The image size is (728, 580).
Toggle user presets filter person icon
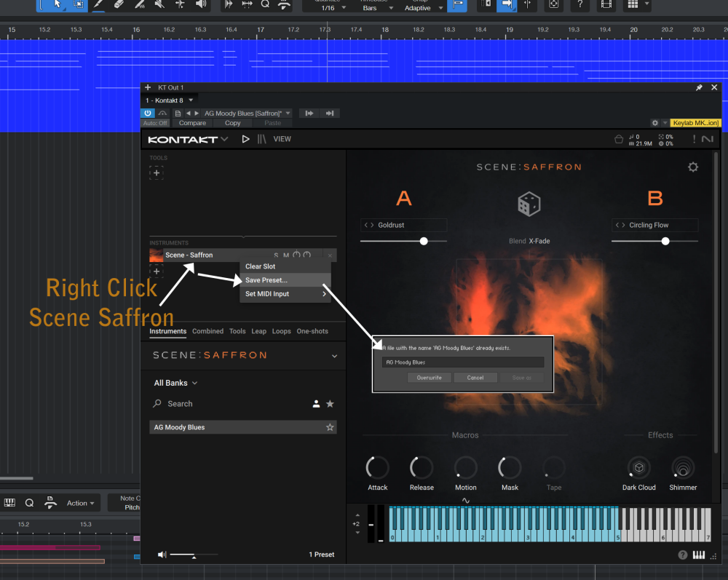click(316, 404)
